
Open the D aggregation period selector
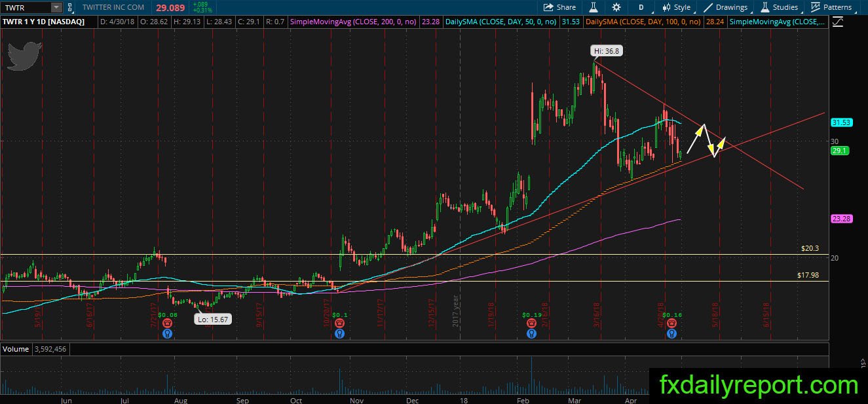click(x=640, y=7)
